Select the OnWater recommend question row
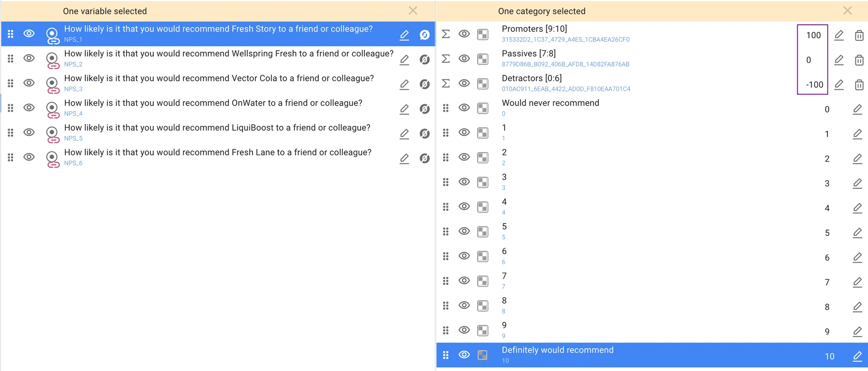 click(x=213, y=103)
